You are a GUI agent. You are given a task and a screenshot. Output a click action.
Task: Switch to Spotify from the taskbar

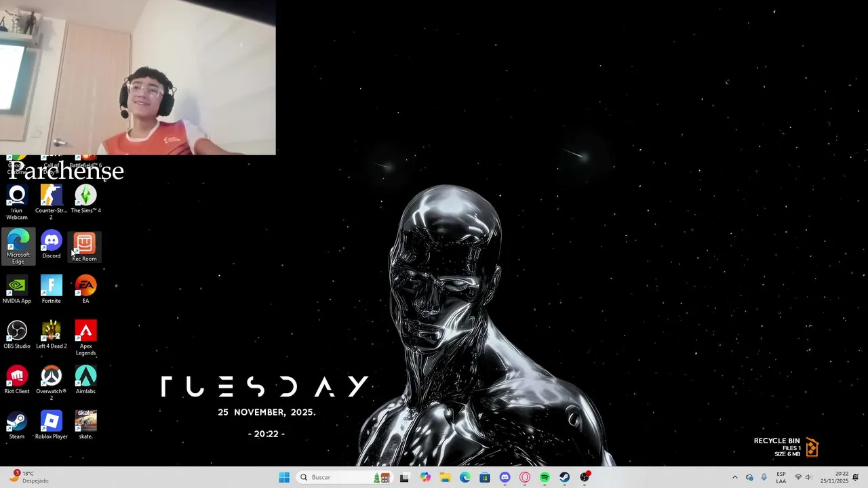click(545, 477)
